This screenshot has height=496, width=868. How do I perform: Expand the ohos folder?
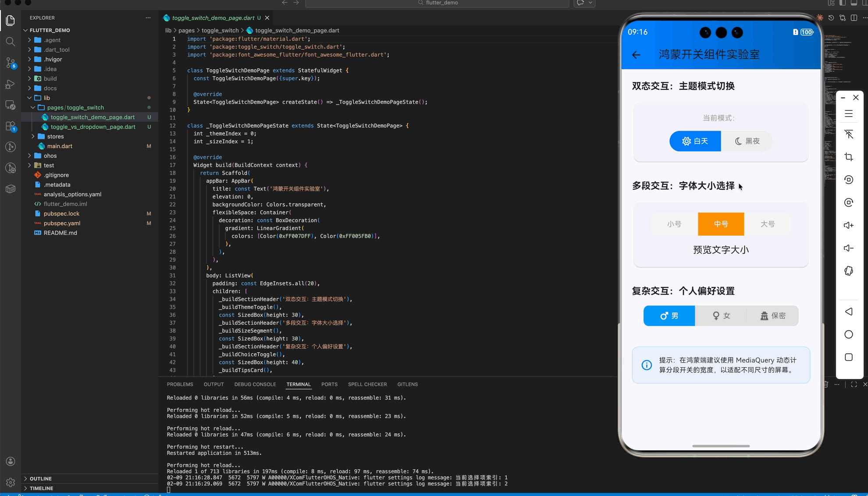pos(50,156)
